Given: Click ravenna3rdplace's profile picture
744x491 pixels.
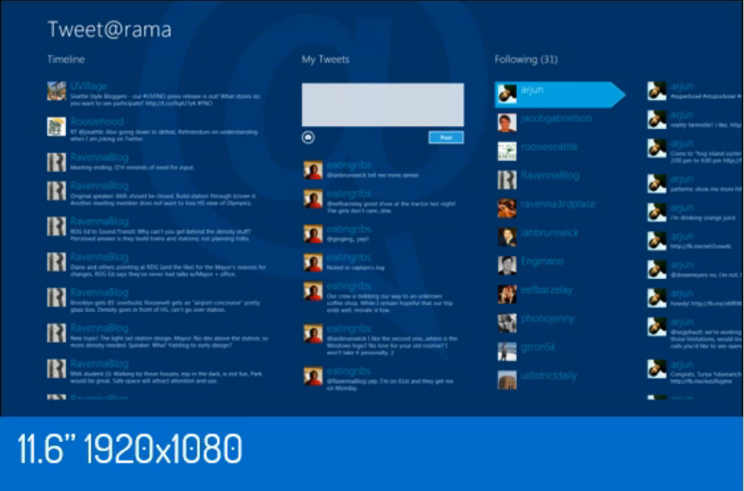Looking at the screenshot, I should (x=507, y=209).
